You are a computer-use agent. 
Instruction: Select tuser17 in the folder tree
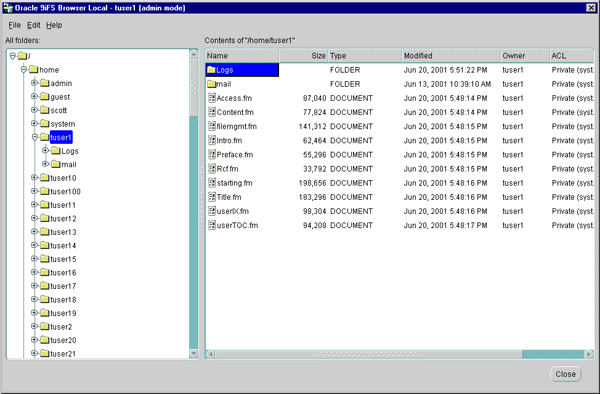tap(63, 286)
